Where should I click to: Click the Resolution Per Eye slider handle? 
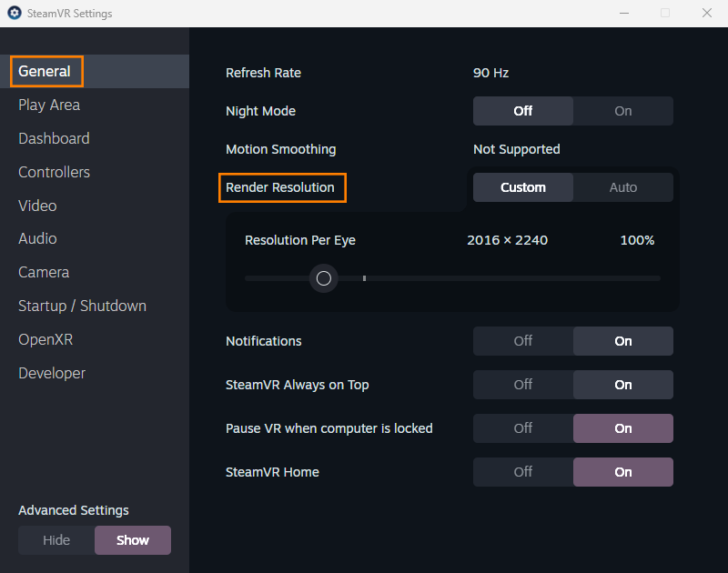[x=323, y=278]
